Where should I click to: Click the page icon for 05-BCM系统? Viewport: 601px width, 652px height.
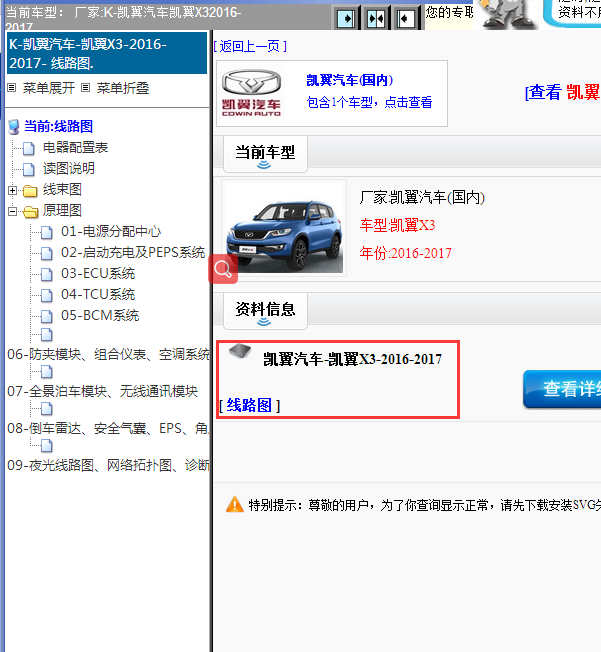coord(47,316)
